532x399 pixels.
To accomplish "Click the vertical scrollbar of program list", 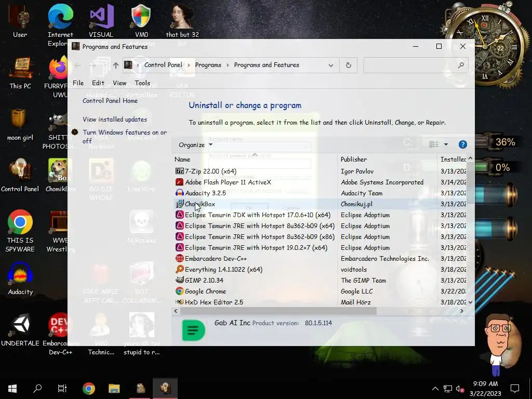I will (470, 230).
